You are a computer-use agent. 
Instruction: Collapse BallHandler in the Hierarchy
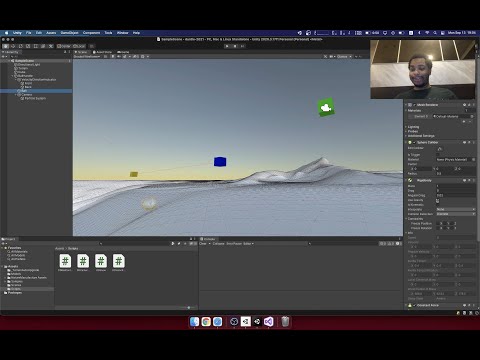click(x=13, y=76)
